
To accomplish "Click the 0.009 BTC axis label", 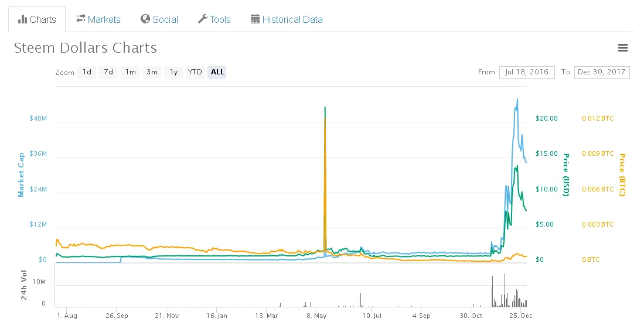I will pyautogui.click(x=598, y=153).
